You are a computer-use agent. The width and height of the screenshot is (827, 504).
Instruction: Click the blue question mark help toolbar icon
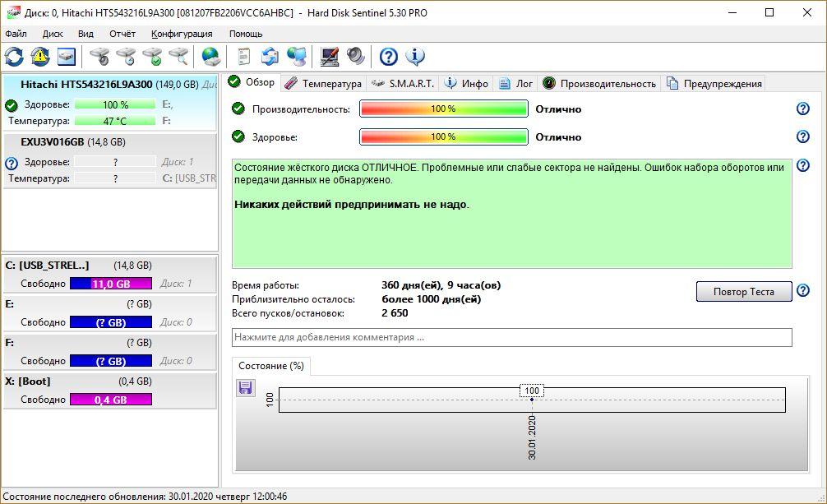[x=388, y=57]
